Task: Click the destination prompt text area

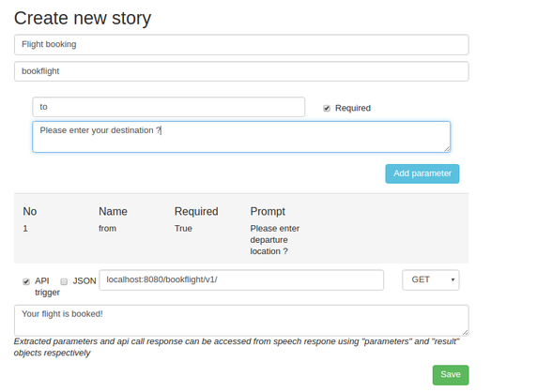Action: click(x=241, y=137)
